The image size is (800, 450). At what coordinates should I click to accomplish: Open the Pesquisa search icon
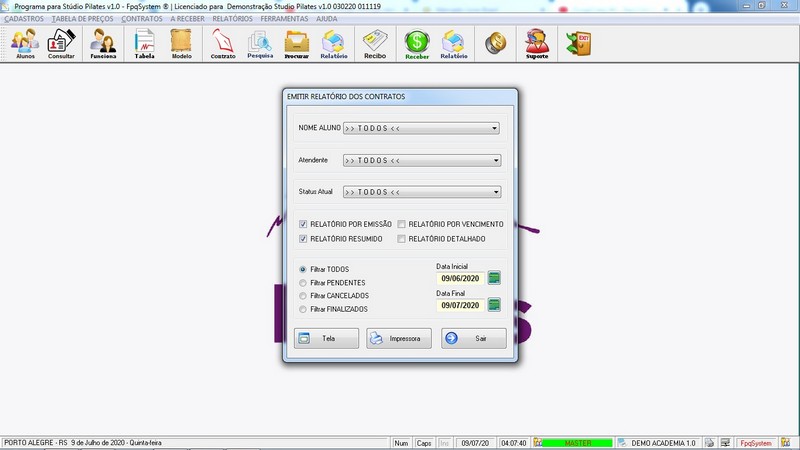(x=260, y=44)
